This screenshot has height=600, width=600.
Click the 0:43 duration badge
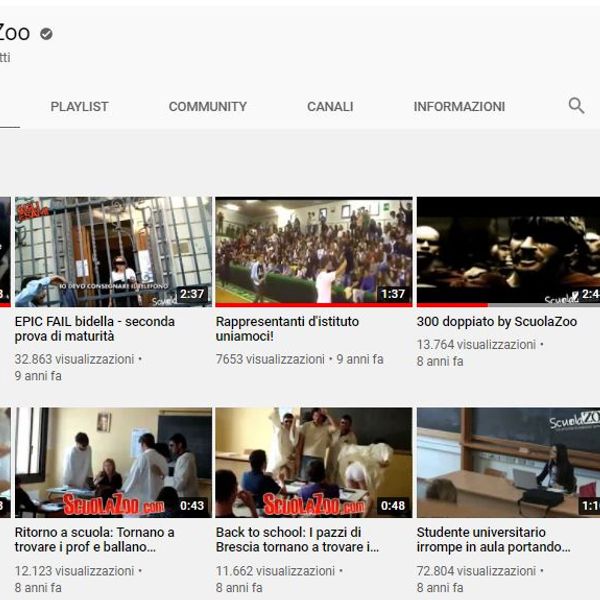click(x=192, y=505)
